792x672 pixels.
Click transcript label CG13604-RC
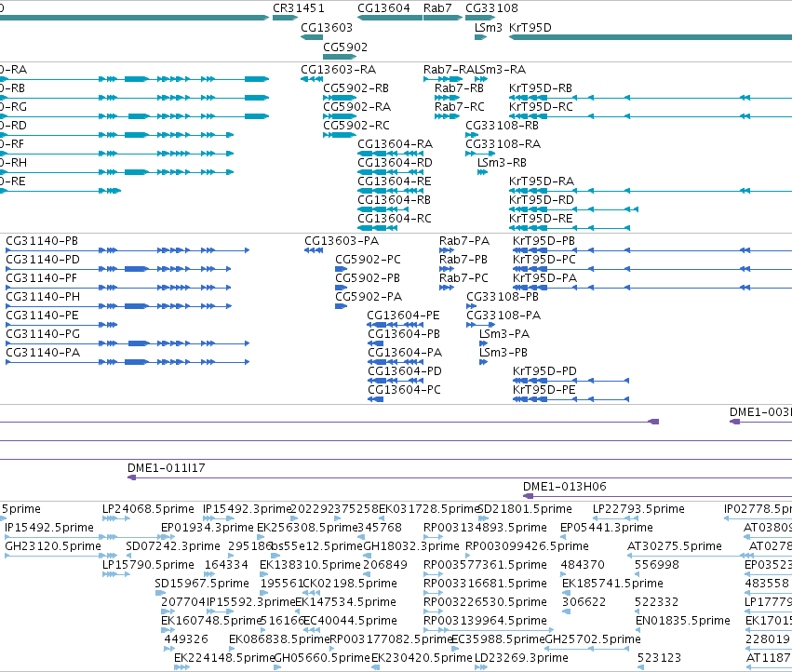point(394,220)
